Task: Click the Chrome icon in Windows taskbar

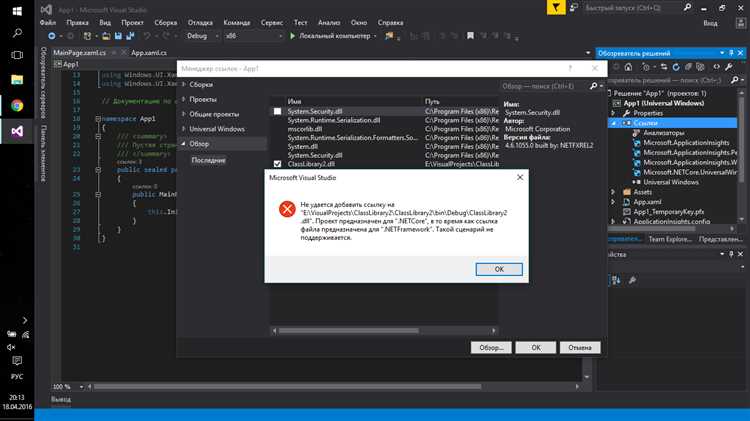Action: tap(17, 106)
